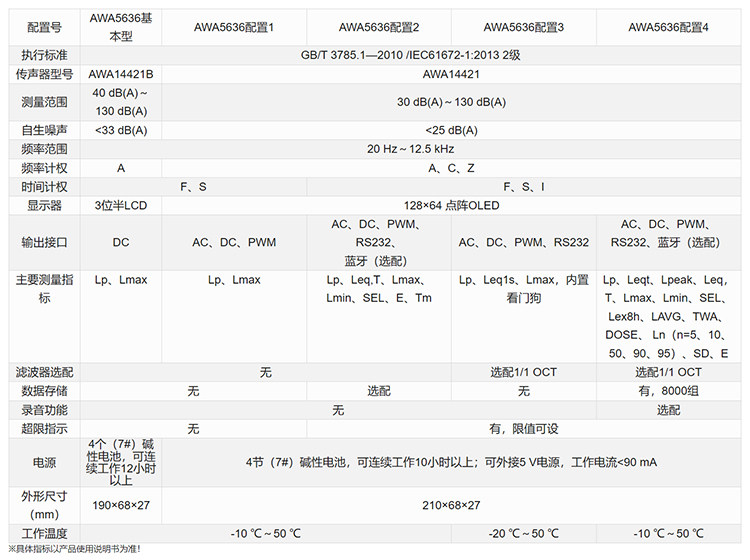The height and width of the screenshot is (560, 750).
Task: Click the 输出接口 row label
Action: click(44, 242)
